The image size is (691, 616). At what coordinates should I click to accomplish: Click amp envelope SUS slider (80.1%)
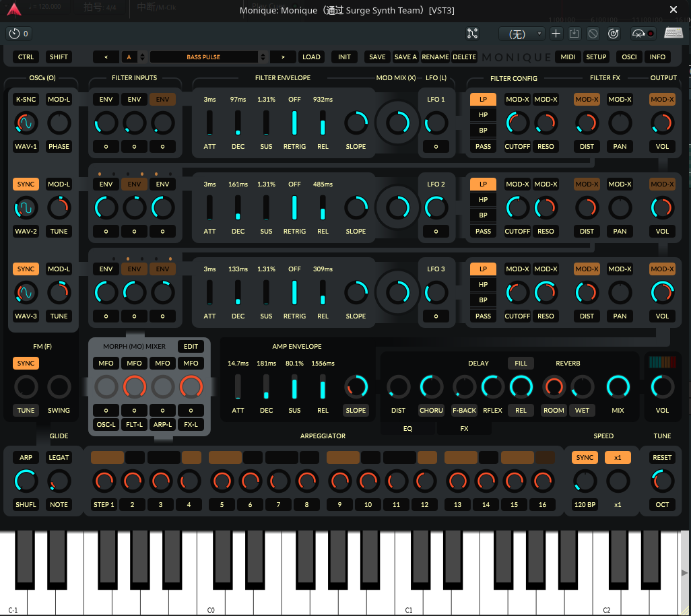(294, 387)
